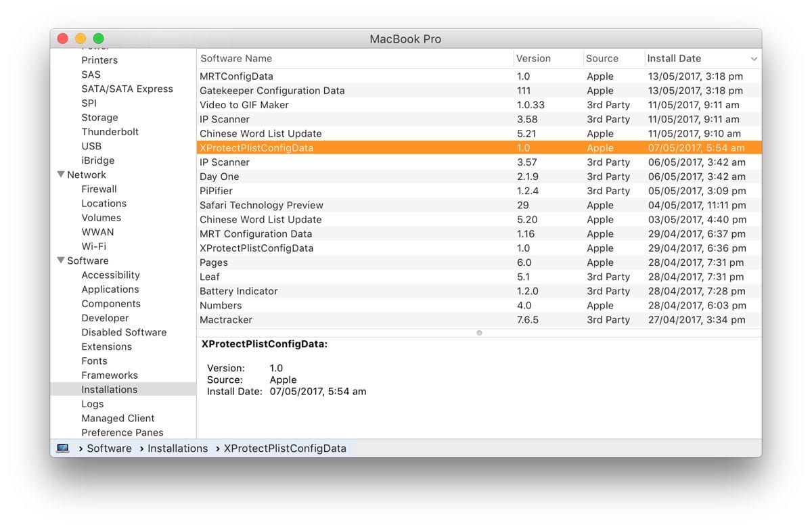The width and height of the screenshot is (812, 529).
Task: Select Storage in the sidebar
Action: 99,117
